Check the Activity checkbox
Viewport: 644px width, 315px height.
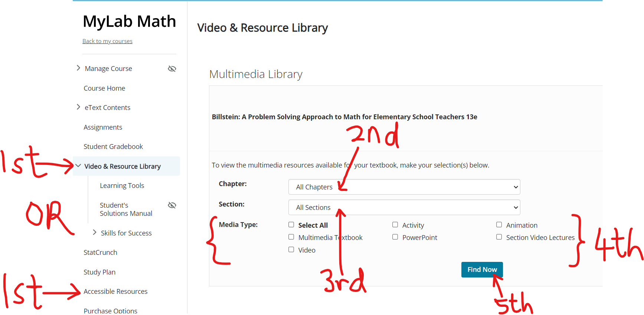395,225
